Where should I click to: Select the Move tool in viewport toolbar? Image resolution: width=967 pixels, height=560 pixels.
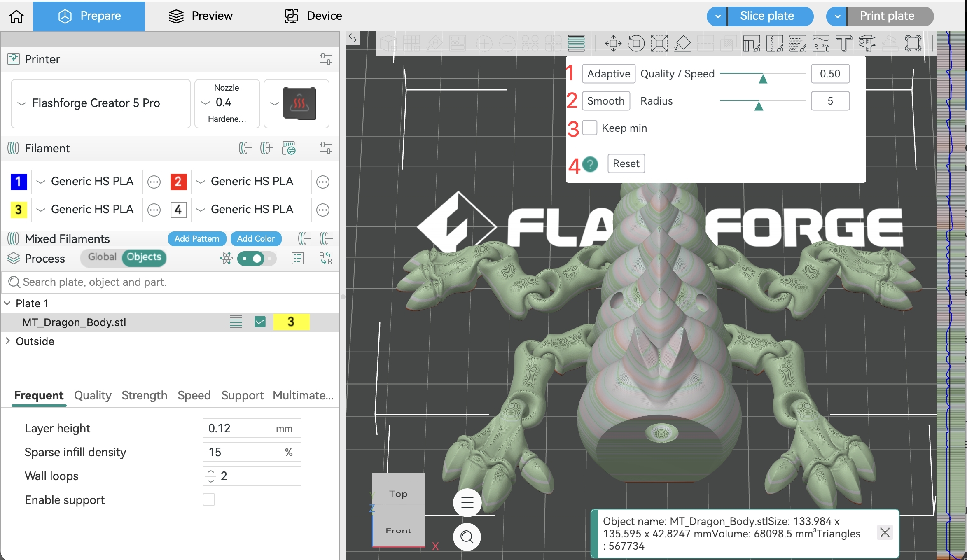[x=613, y=43]
